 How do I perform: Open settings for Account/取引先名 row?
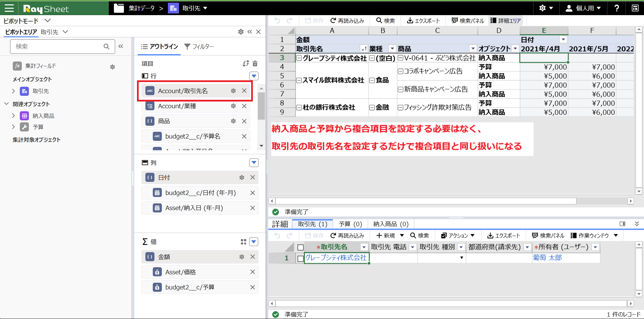(233, 91)
